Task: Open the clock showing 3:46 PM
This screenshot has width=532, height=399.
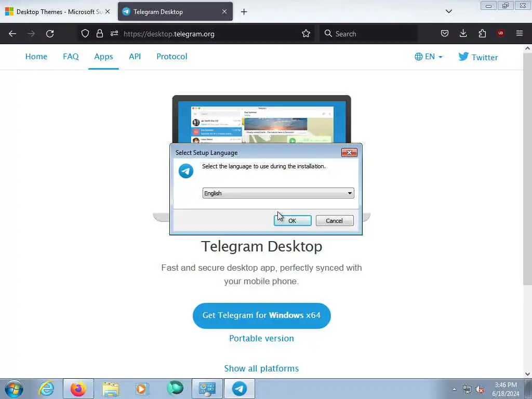Action: click(506, 389)
